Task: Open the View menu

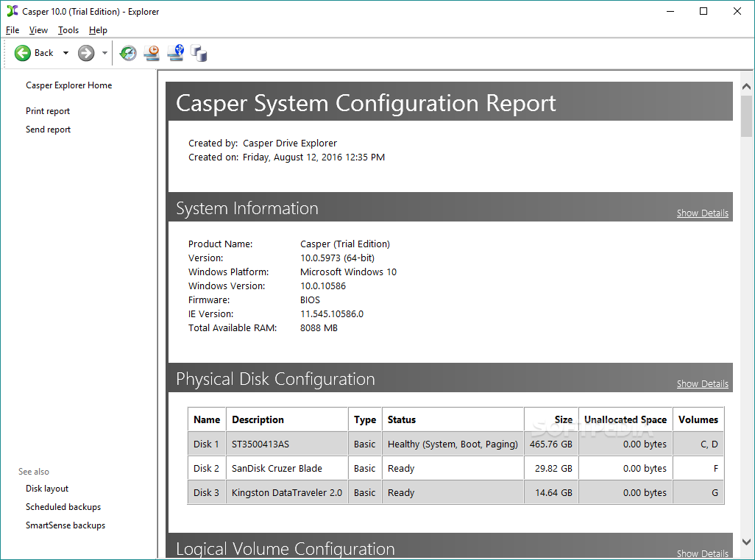Action: point(38,30)
